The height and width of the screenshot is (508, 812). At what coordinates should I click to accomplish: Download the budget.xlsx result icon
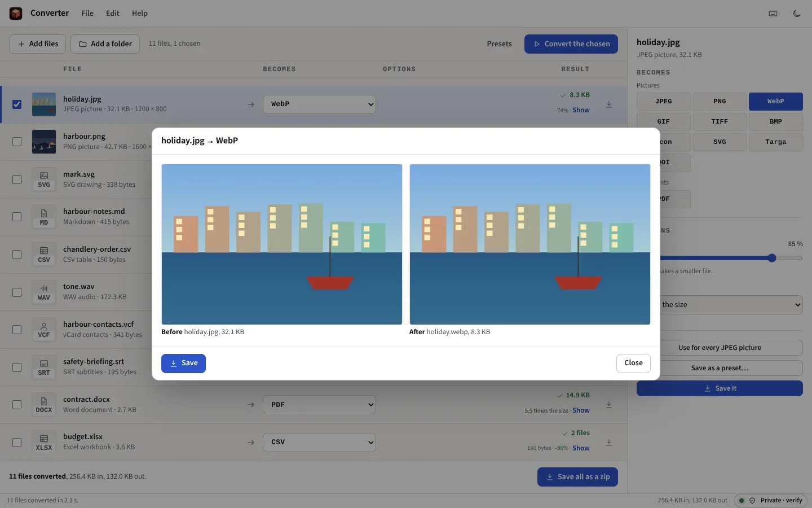pos(609,443)
